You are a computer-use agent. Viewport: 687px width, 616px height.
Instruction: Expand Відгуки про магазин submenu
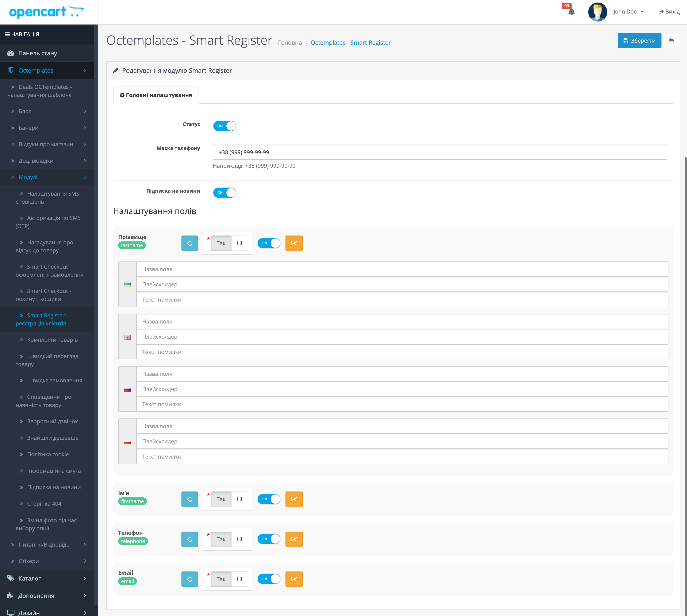(x=47, y=144)
